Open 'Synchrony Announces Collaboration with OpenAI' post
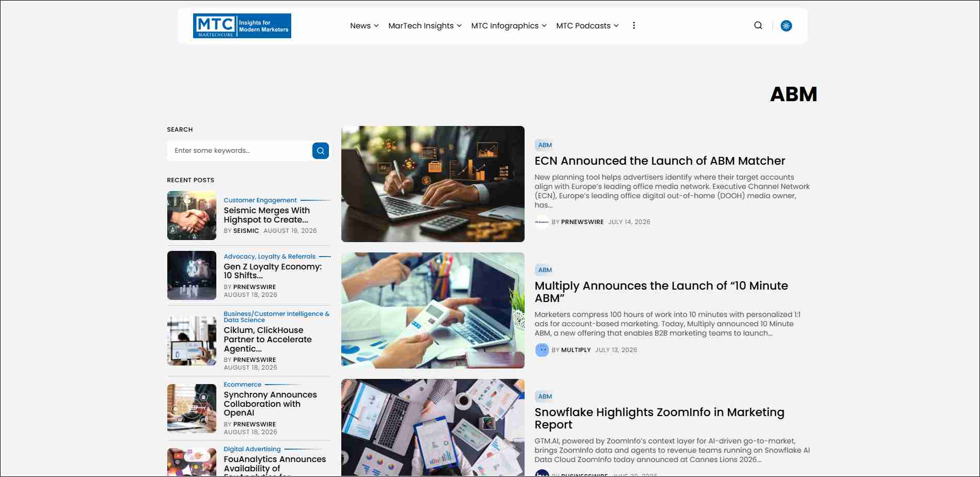The height and width of the screenshot is (477, 980). pos(270,404)
